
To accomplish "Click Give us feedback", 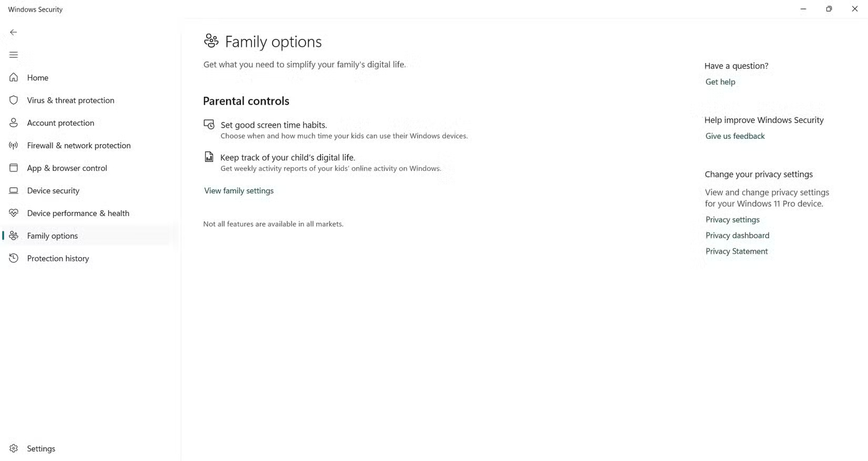I will [735, 136].
